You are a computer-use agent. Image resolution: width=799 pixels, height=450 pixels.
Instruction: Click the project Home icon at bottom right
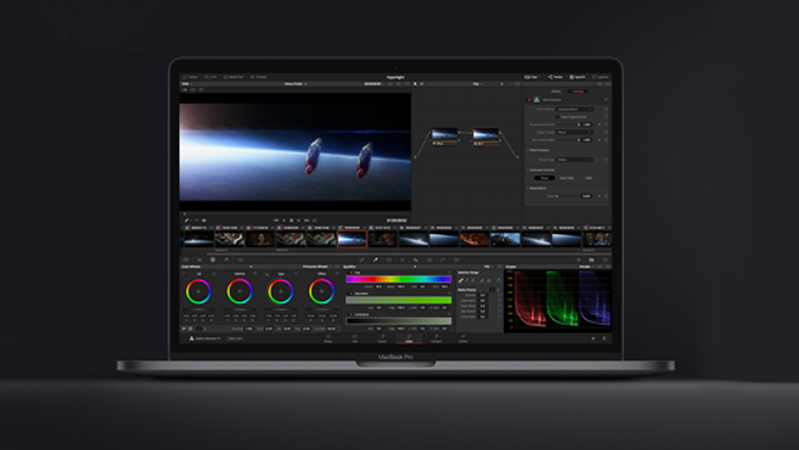click(x=593, y=338)
